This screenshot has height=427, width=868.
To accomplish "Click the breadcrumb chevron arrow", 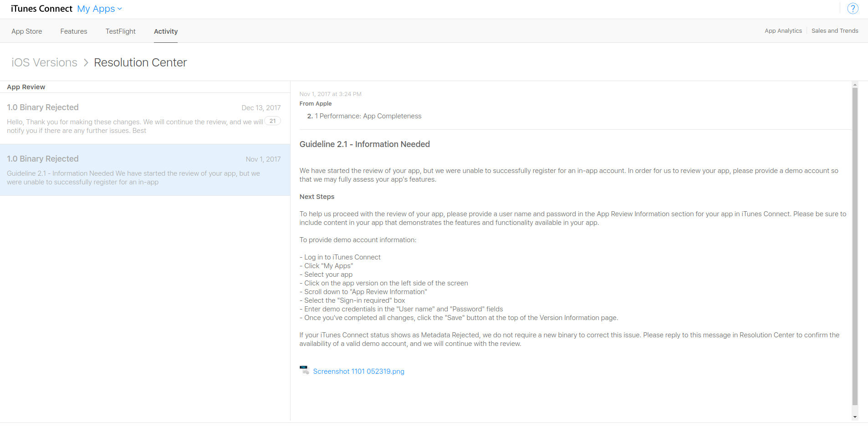I will pyautogui.click(x=86, y=63).
